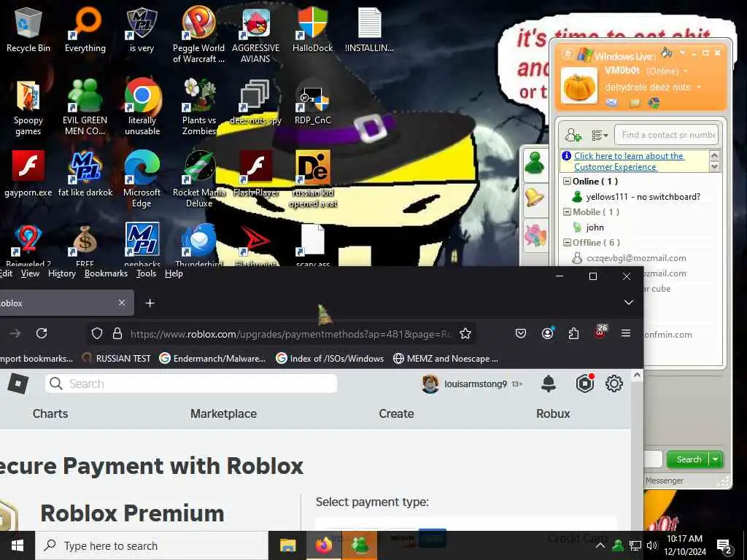Show hidden system tray icons
Screen dimensions: 747x560
coord(600,545)
